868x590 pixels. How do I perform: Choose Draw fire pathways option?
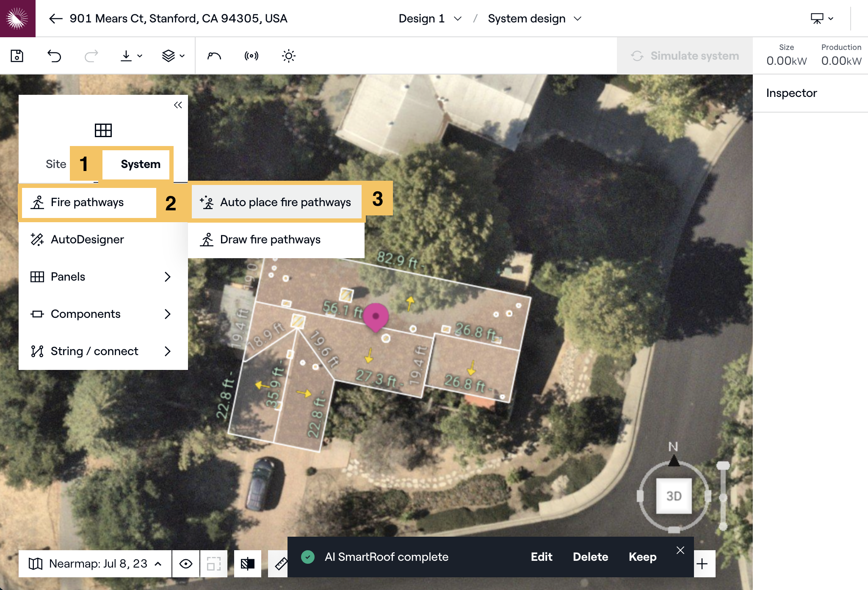(x=270, y=240)
